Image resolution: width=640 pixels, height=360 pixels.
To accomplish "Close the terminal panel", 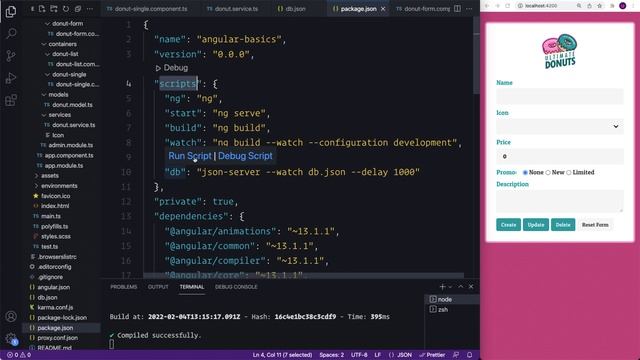I will 471,287.
